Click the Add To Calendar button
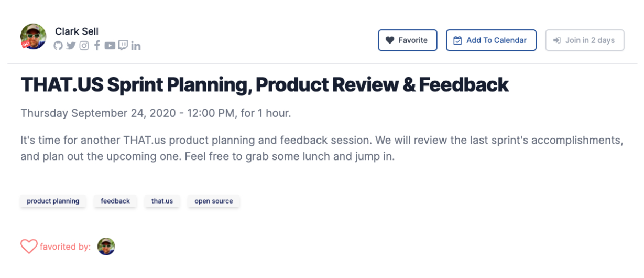The width and height of the screenshot is (644, 278). [491, 40]
